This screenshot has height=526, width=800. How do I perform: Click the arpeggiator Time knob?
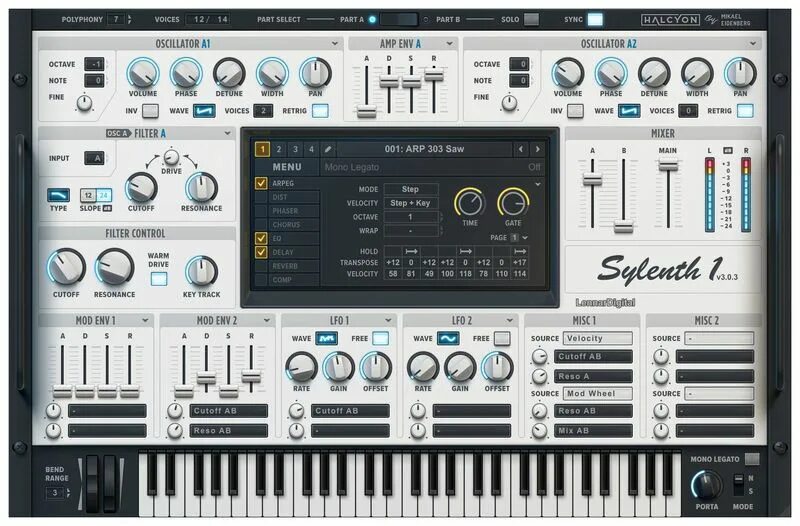(x=470, y=203)
